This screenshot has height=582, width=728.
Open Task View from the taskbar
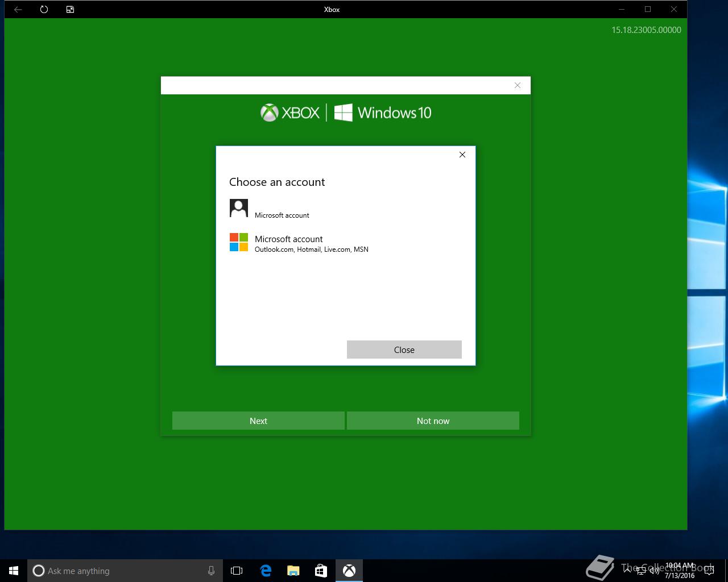(237, 571)
